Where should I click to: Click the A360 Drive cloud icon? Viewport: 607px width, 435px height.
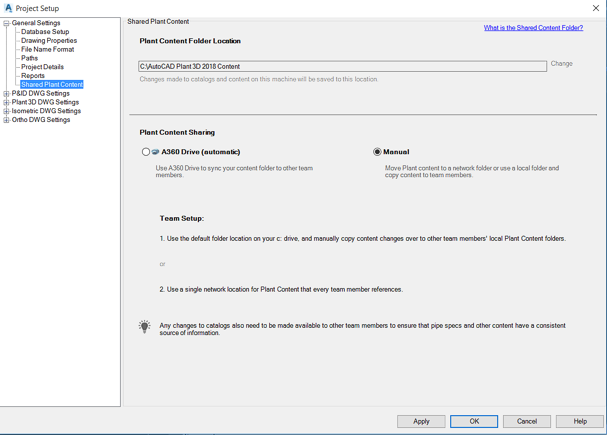(156, 152)
